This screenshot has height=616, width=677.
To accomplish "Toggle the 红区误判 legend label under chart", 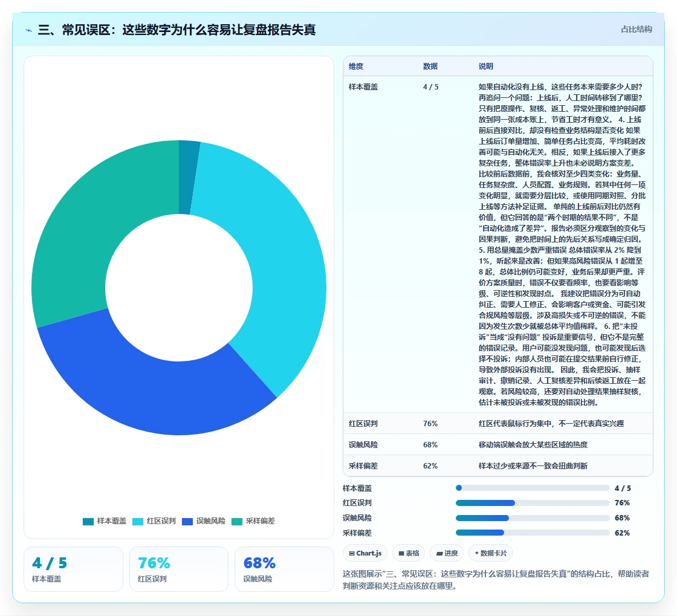I will click(161, 521).
